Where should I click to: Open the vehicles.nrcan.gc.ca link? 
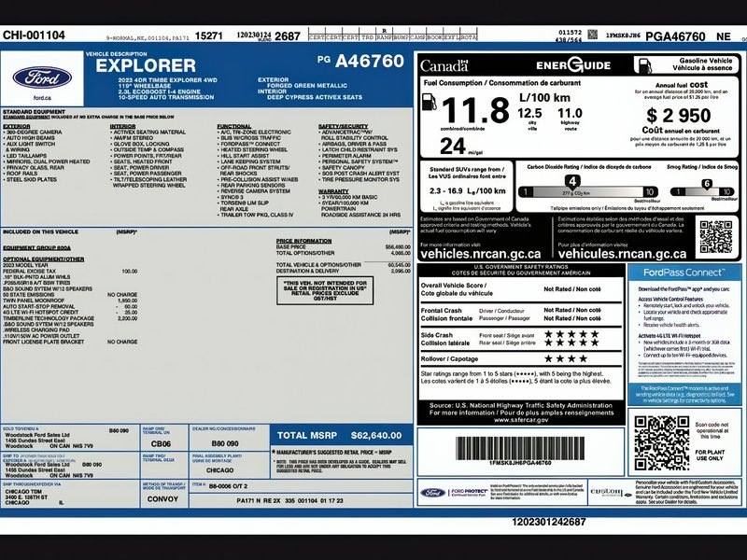tap(480, 254)
